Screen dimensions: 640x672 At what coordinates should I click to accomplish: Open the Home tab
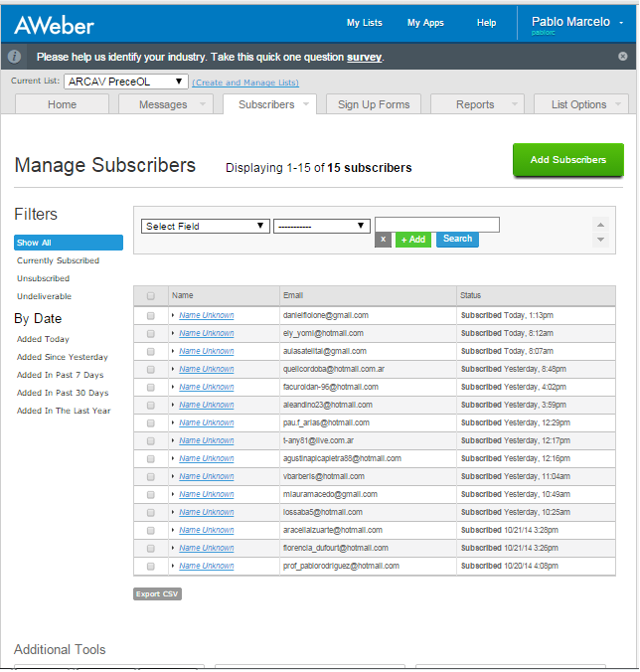click(x=63, y=104)
